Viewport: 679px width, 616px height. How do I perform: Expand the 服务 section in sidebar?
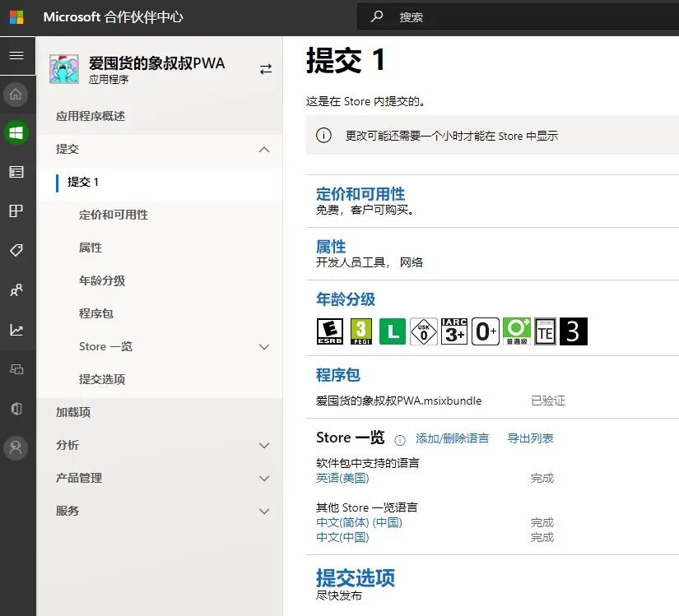pyautogui.click(x=265, y=511)
